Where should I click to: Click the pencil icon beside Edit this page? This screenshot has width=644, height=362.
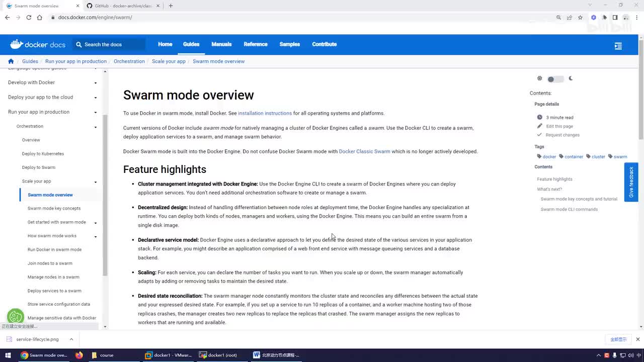pos(540,126)
